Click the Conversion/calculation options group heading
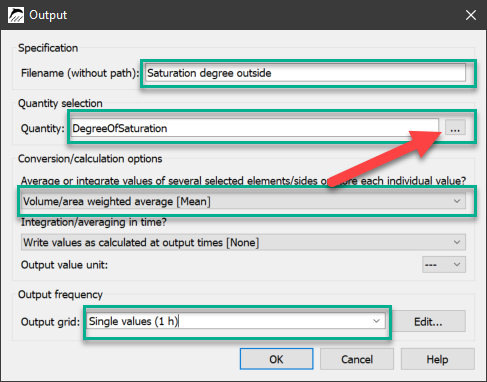This screenshot has width=487, height=382. [x=90, y=159]
